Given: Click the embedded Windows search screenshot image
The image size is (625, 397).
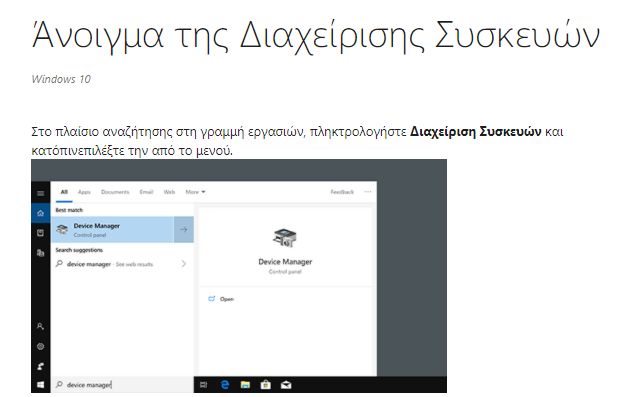Looking at the screenshot, I should click(239, 276).
